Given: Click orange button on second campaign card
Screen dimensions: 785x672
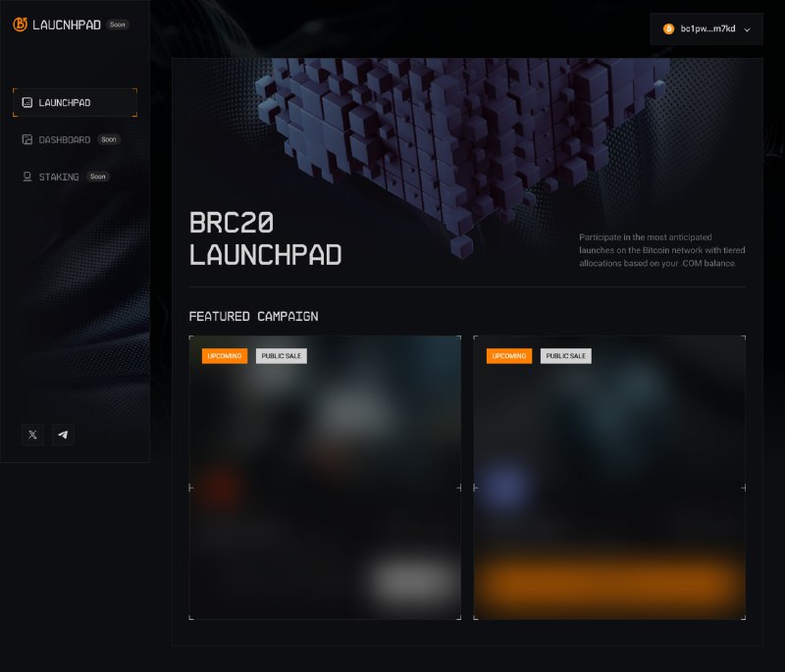Looking at the screenshot, I should coord(609,583).
